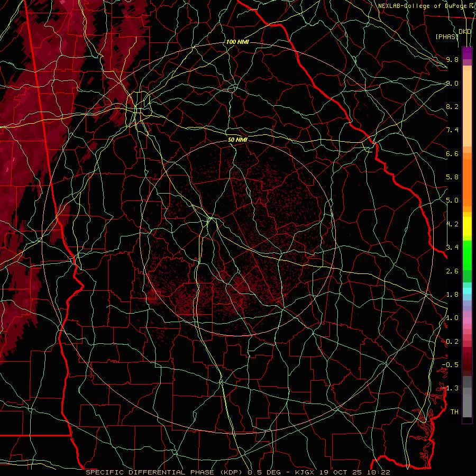476x476 pixels.
Task: Click the pink segment near 1.0 on bar
Action: [x=467, y=320]
